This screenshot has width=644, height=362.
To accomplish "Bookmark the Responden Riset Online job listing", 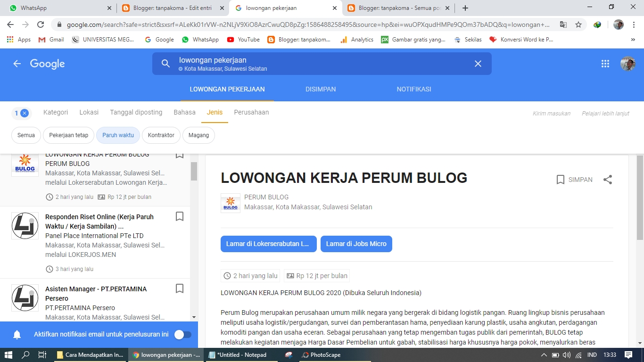I will [x=180, y=216].
